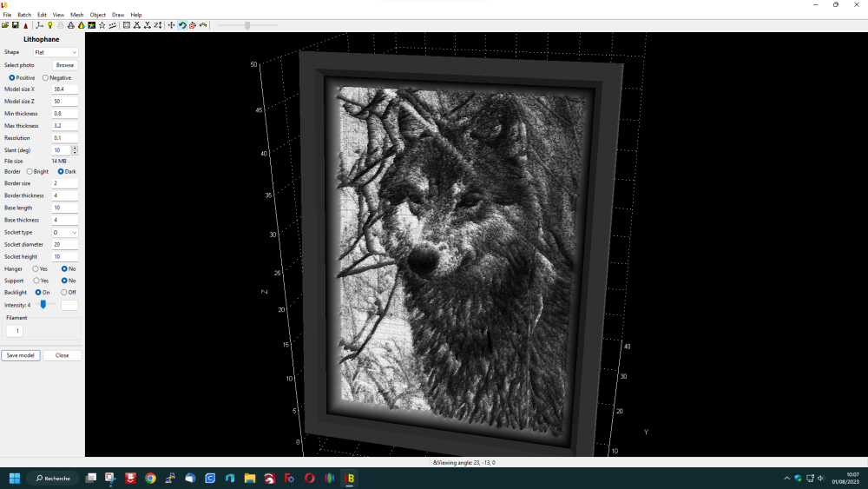This screenshot has height=489, width=868.
Task: Open Chrome from the taskbar
Action: [150, 478]
